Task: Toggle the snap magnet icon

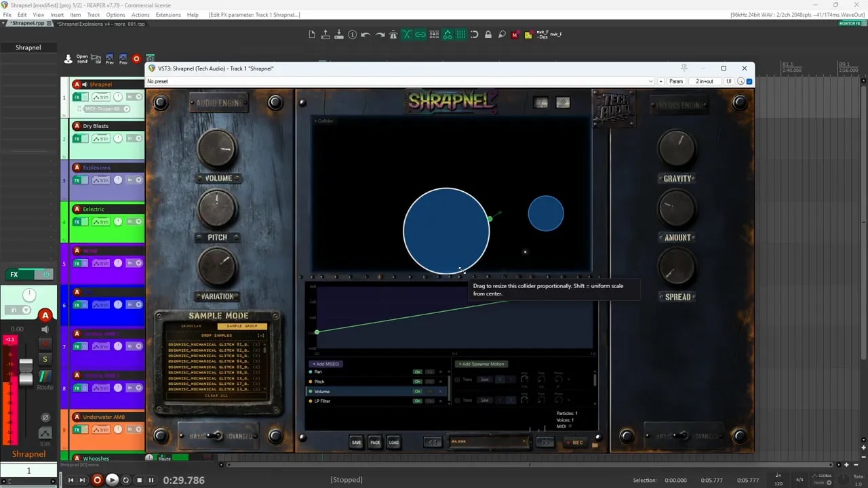Action: tap(475, 35)
